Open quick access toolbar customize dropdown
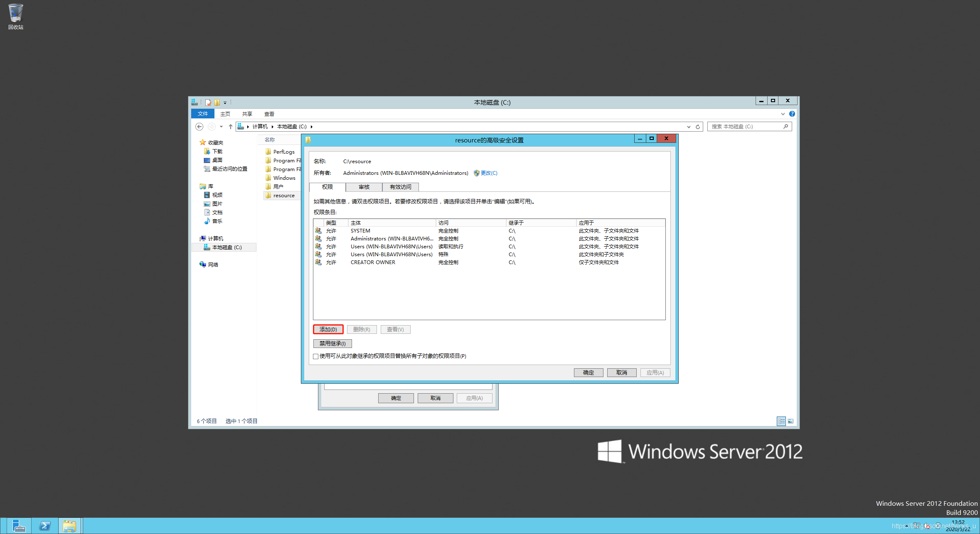 point(225,103)
